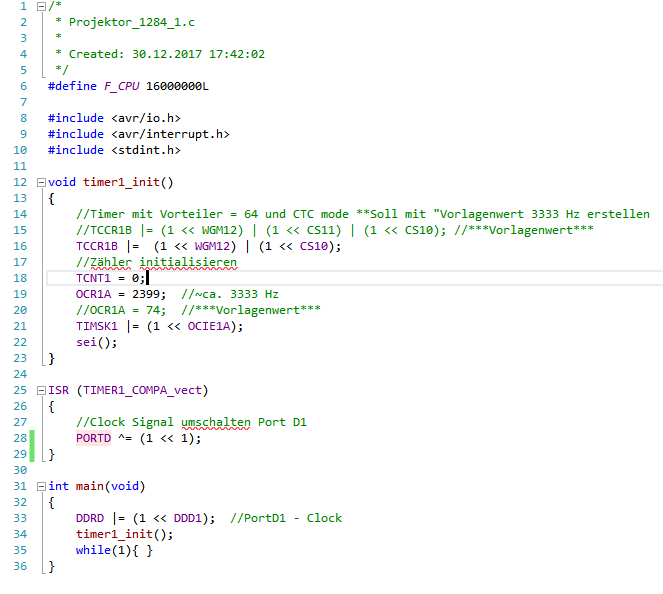663x594 pixels.
Task: Click the <stdint.h> include
Action: (146, 151)
